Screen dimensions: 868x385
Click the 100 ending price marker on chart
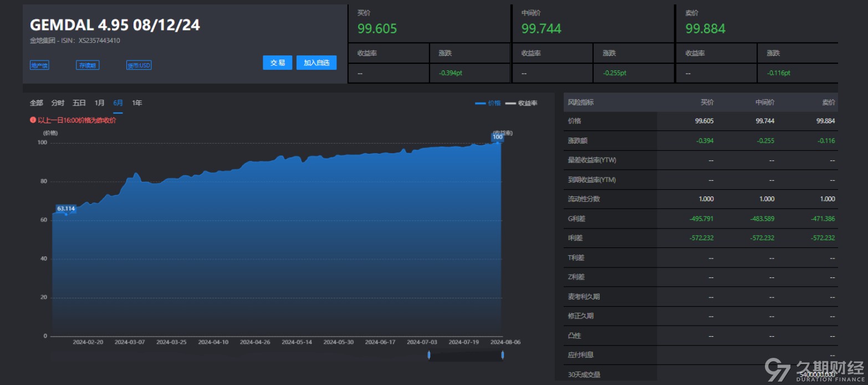point(497,136)
